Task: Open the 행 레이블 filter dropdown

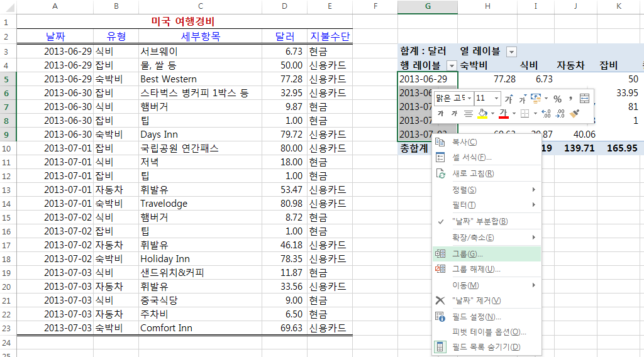Action: [x=452, y=65]
